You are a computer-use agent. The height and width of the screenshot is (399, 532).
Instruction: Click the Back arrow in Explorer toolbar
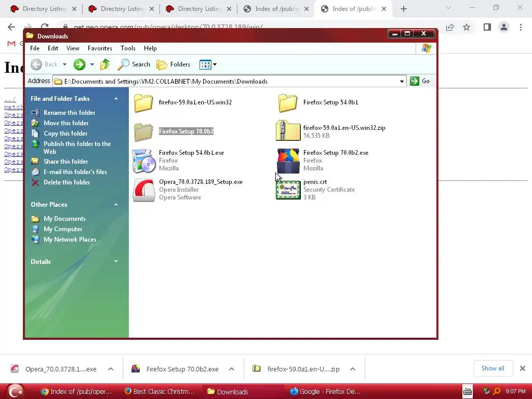[36, 64]
